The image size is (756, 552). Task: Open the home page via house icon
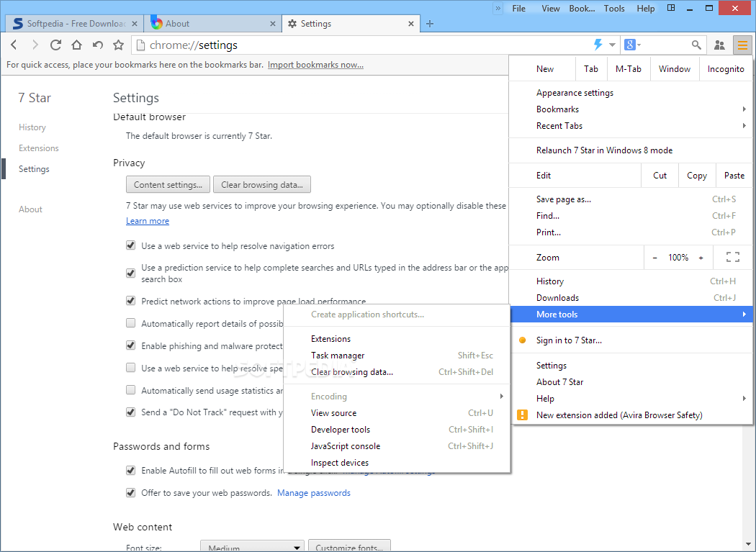[76, 45]
